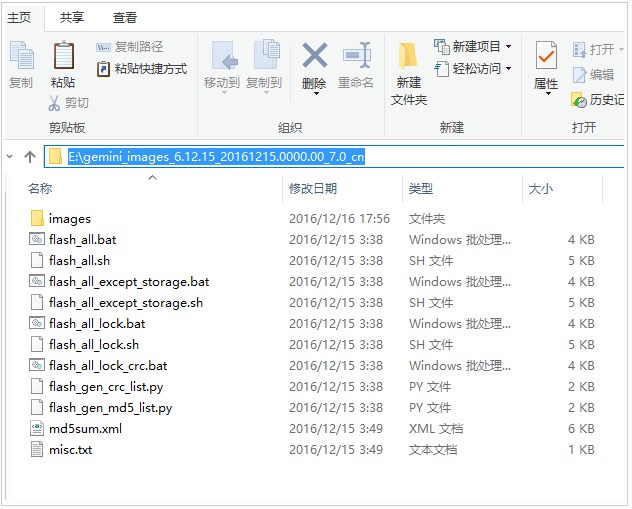
Task: Select flash_all_lock_crc.bat file icon
Action: point(37,365)
